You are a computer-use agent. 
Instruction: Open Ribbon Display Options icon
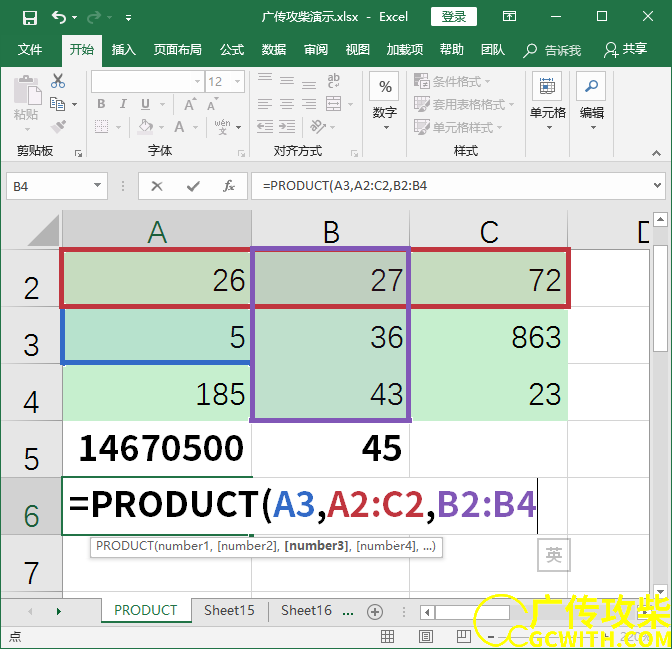[509, 17]
